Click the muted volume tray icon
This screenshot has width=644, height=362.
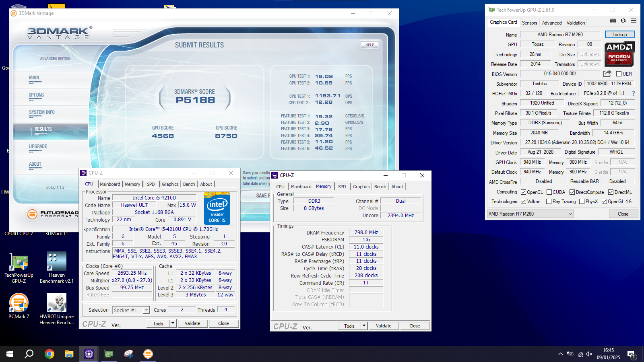pos(589,354)
